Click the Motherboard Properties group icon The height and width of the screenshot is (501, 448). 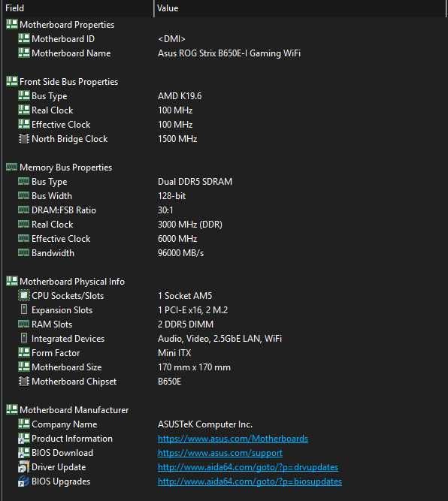point(12,24)
